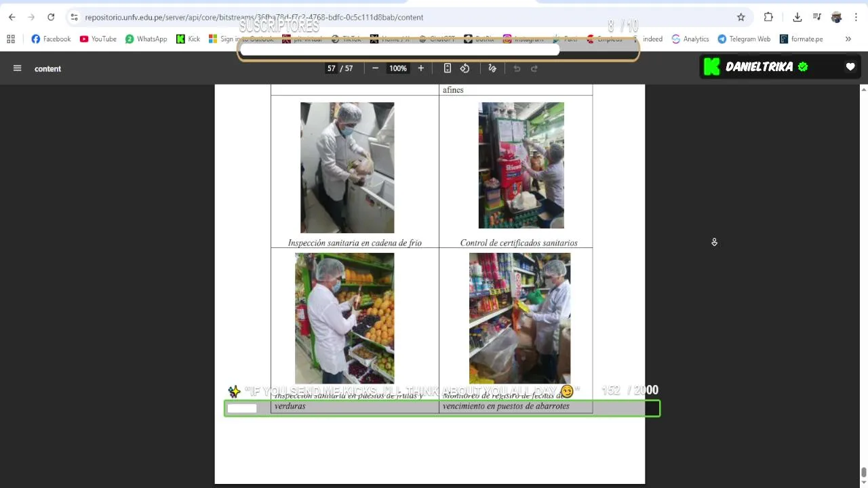Edit the PDF page number field
Image resolution: width=868 pixels, height=488 pixels.
pyautogui.click(x=331, y=68)
